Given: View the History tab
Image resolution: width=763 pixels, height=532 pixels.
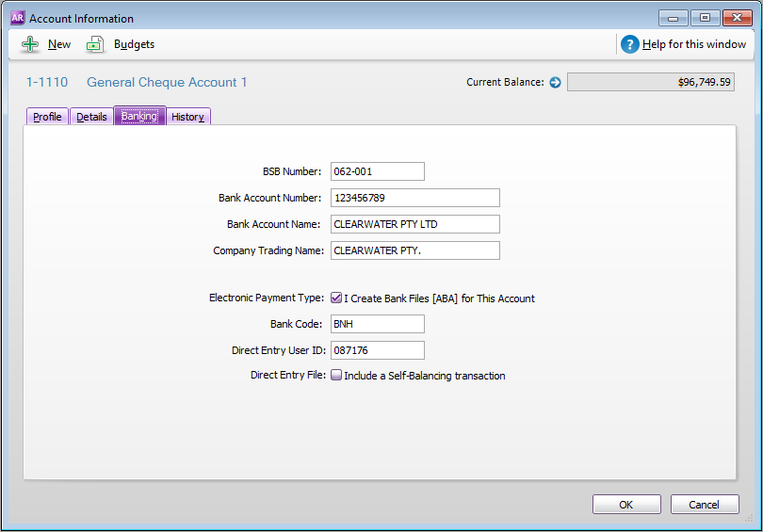Looking at the screenshot, I should 188,117.
